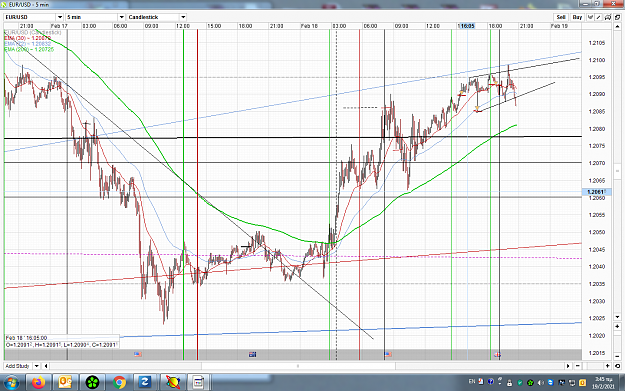The width and height of the screenshot is (625, 391).
Task: Open the blue Z application taskbar icon
Action: [x=145, y=383]
